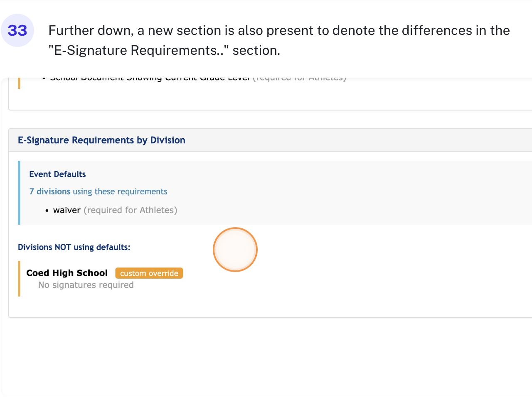Click "(required for Athletes)" next to waiver
532x402 pixels.
[131, 210]
